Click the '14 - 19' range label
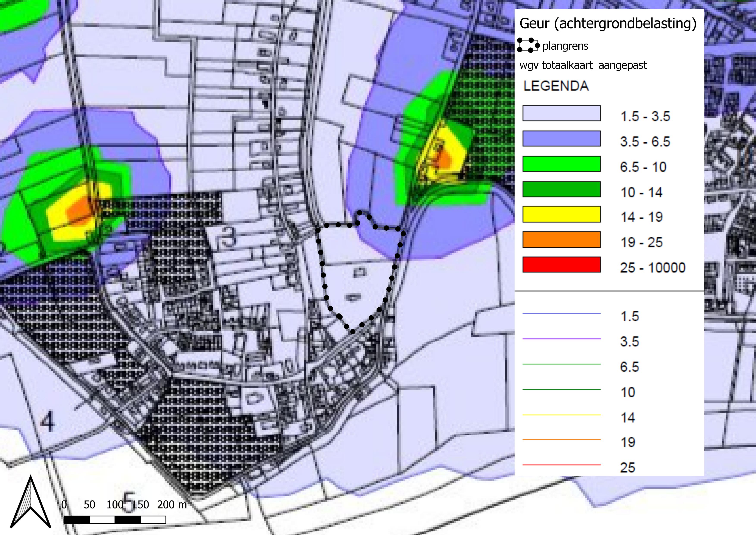756x535 pixels. coord(641,217)
